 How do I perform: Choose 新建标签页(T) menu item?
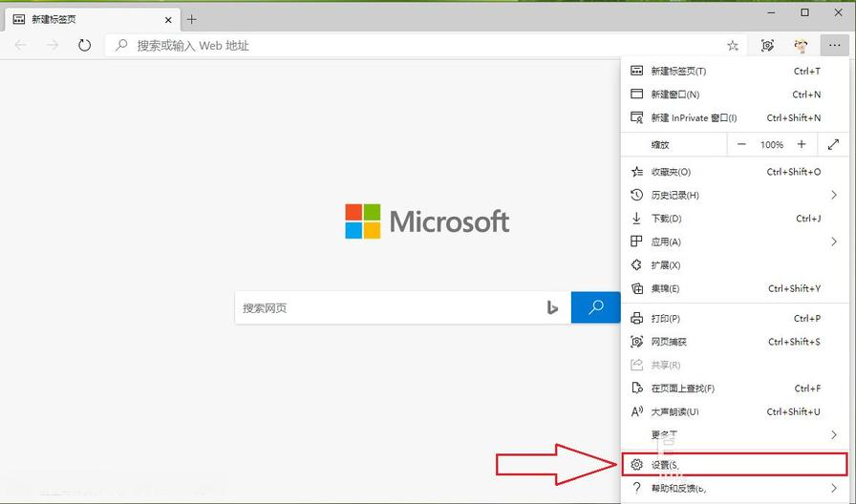(x=735, y=71)
